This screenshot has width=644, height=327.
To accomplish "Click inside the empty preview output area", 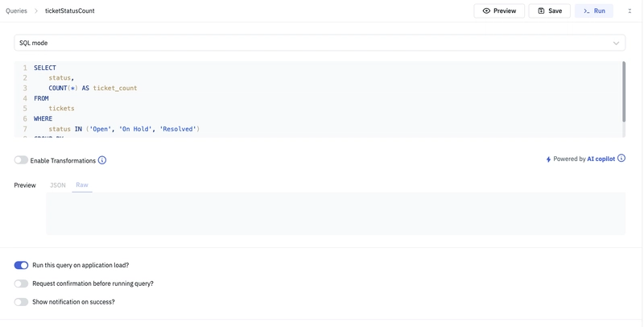I will click(x=336, y=213).
